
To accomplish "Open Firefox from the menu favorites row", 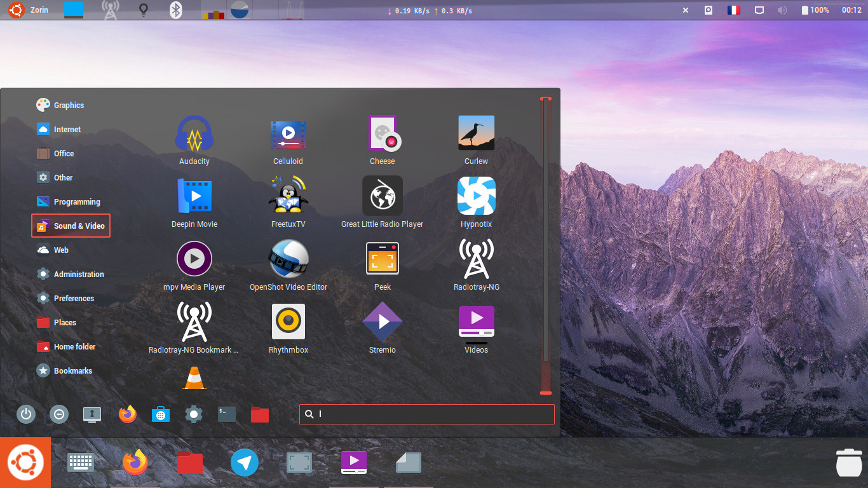I will point(127,414).
